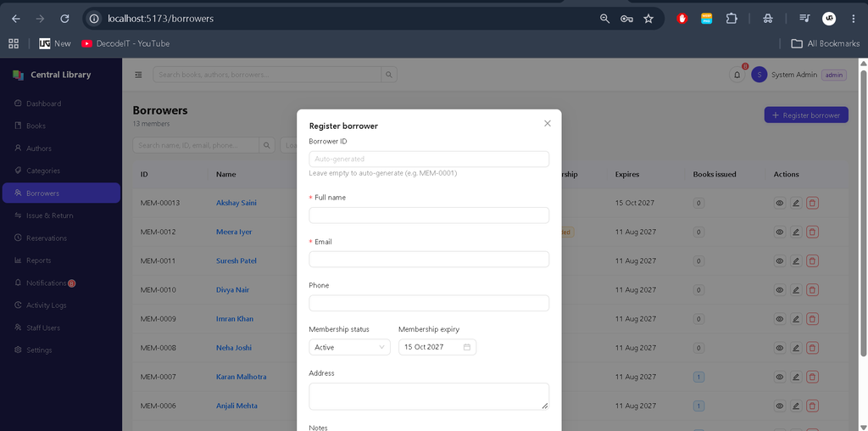
Task: Click the Full name input field
Action: click(429, 215)
